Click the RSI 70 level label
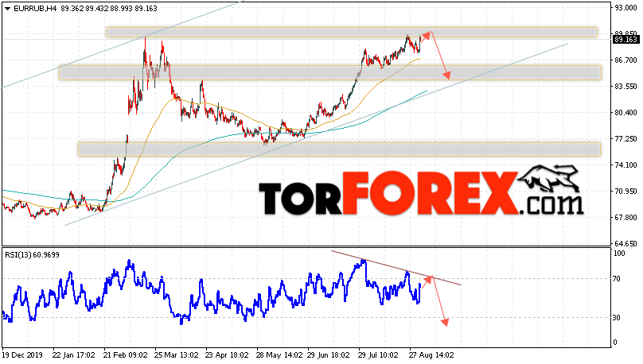Viewport: 643px width, 364px height. coord(617,279)
